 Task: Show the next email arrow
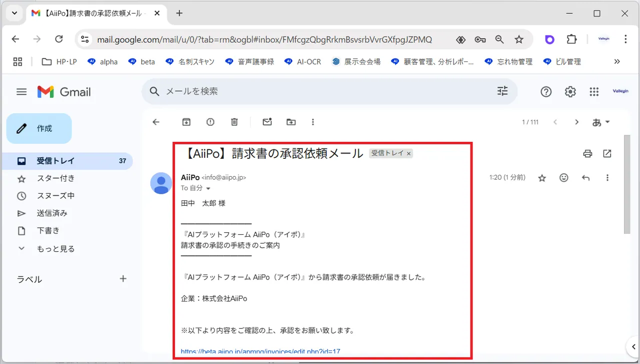point(576,122)
